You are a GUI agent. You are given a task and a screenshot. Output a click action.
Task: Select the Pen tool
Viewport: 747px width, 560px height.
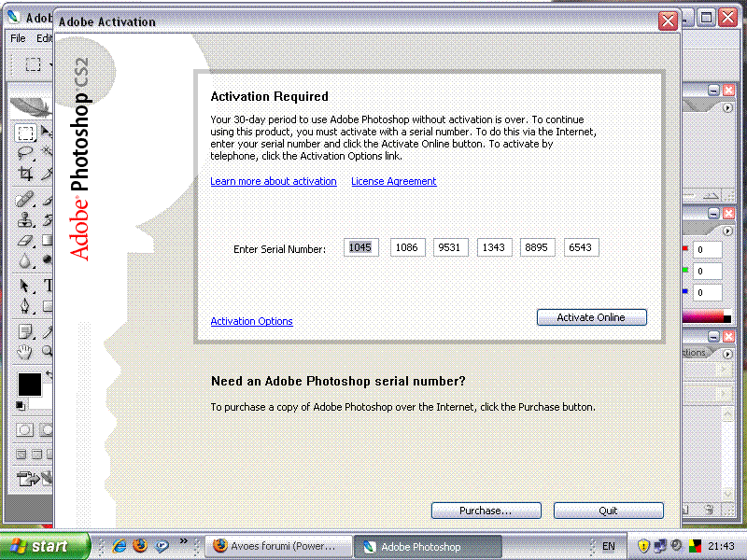[x=25, y=306]
